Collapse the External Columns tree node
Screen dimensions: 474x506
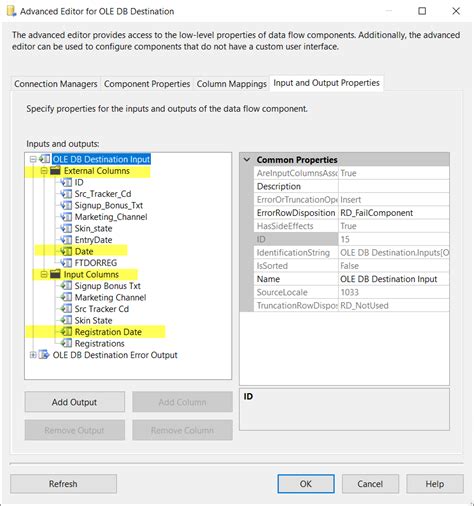44,171
